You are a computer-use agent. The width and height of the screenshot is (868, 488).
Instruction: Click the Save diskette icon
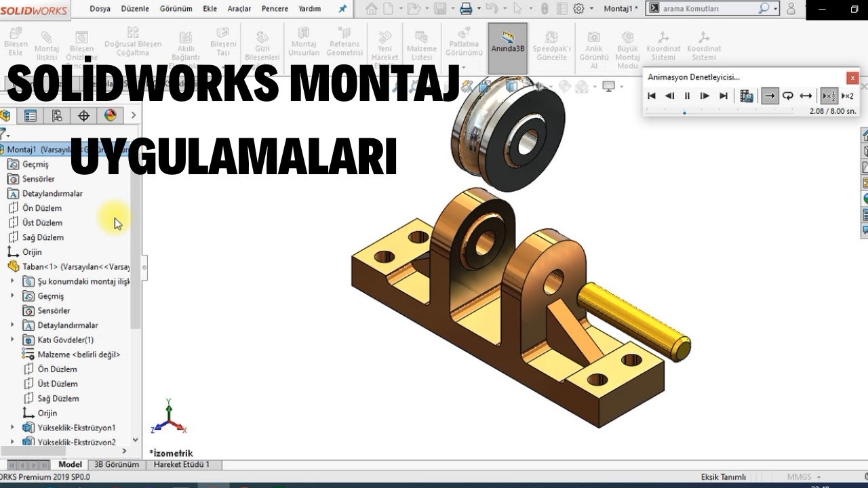tap(440, 9)
